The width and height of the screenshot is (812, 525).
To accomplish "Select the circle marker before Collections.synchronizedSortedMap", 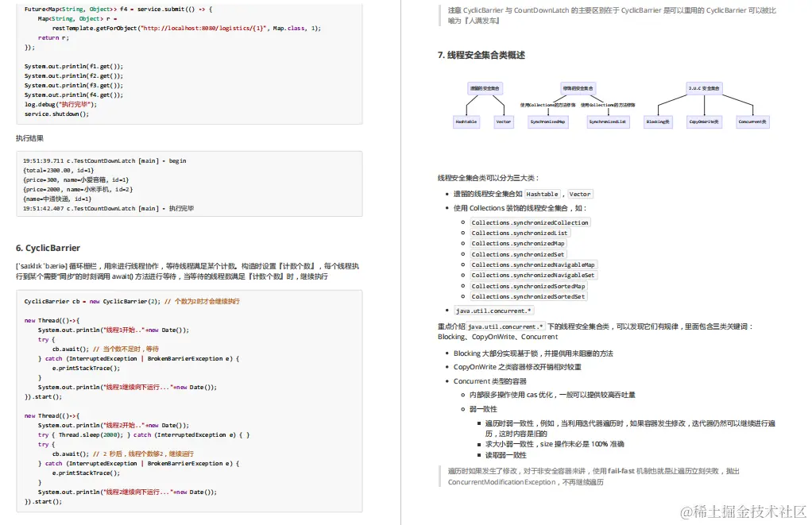I will (462, 285).
